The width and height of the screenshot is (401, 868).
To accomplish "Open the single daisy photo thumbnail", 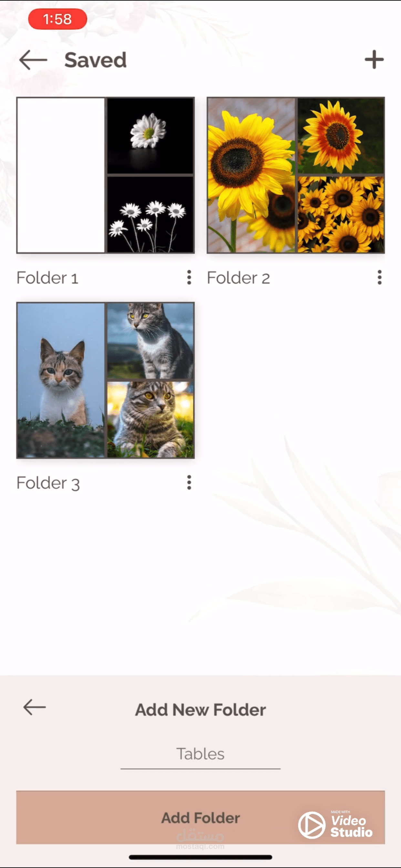I will tap(150, 135).
